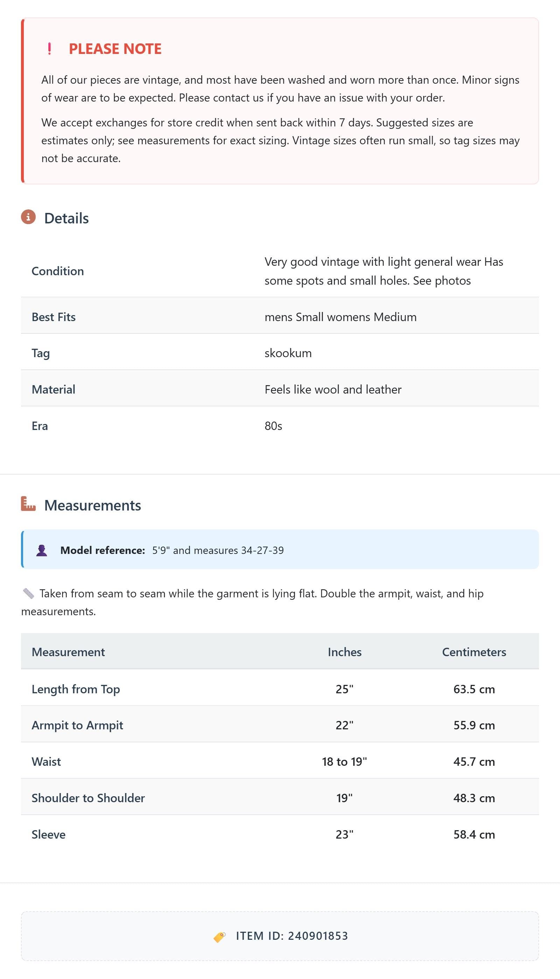Click the 80s era value
This screenshot has height=979, width=560.
point(273,426)
